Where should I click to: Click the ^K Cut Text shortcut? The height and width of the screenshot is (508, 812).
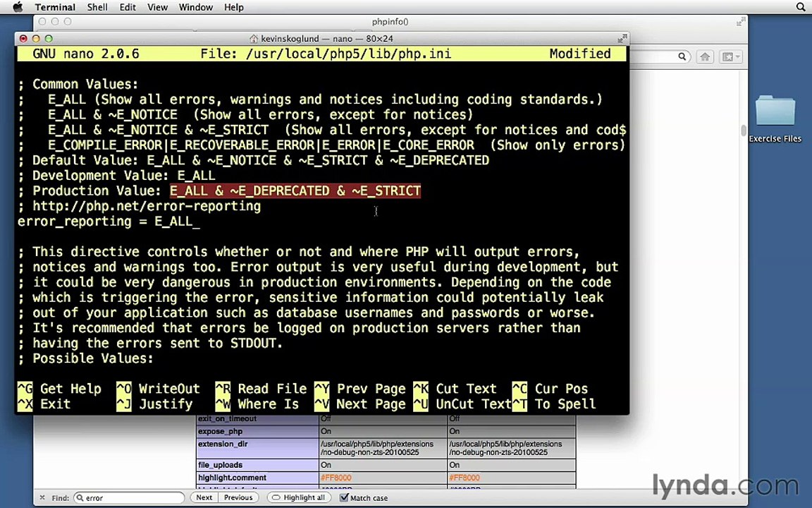455,389
